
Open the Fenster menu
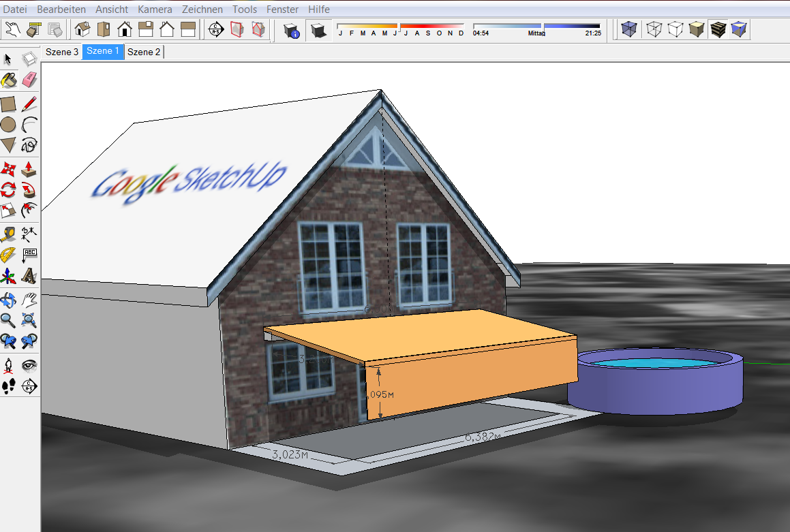282,10
